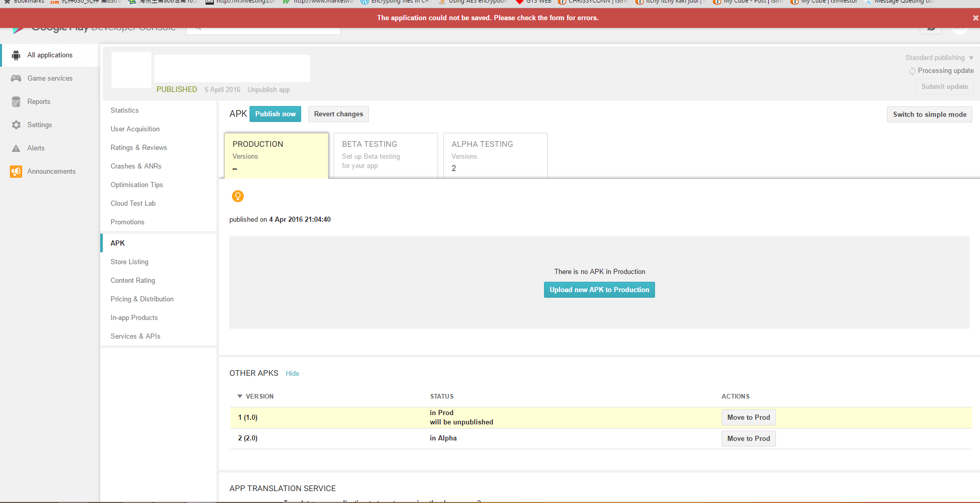Switch to the ALPHA TESTING tab
Image resolution: width=980 pixels, height=503 pixels.
click(x=494, y=155)
